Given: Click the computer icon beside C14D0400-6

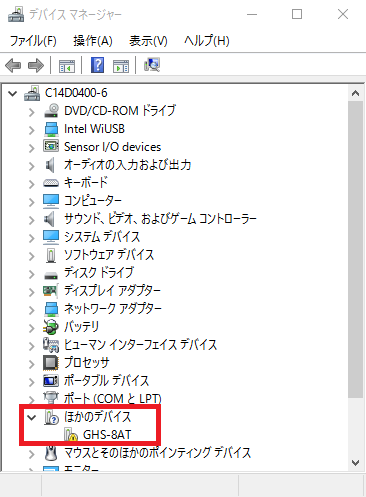Looking at the screenshot, I should tap(32, 93).
